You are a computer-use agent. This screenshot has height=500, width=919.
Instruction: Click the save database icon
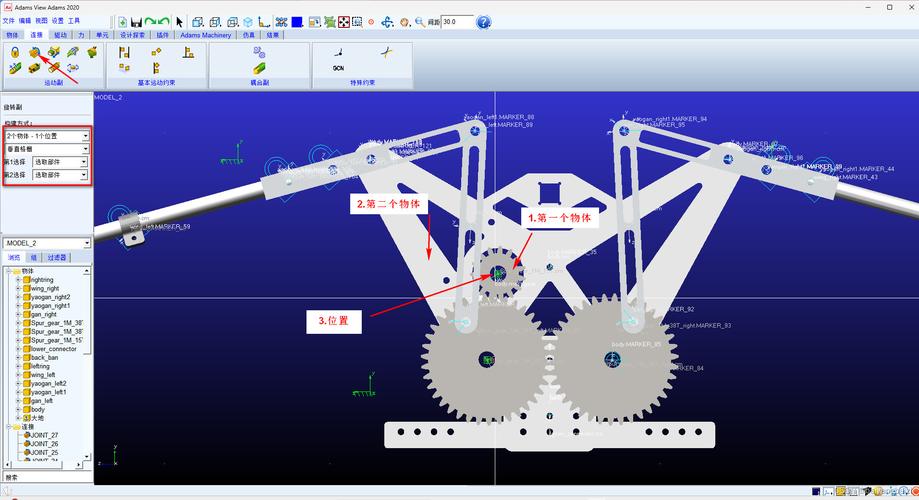tap(136, 21)
